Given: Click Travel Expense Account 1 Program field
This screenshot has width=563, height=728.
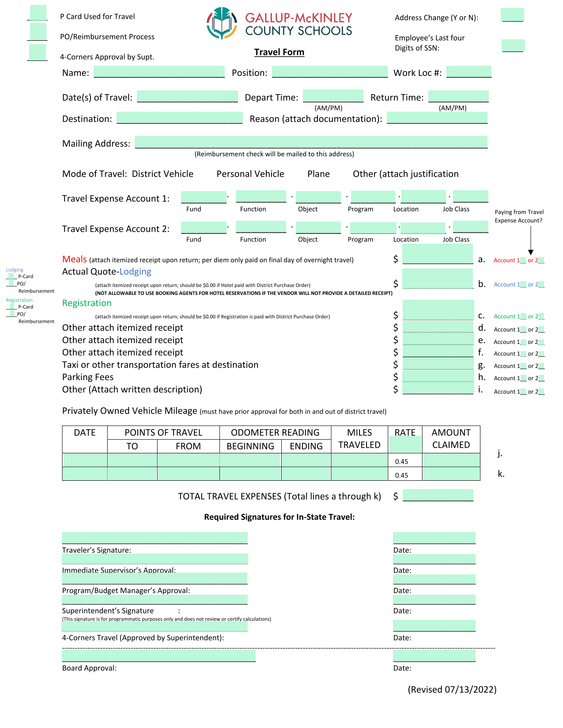Looking at the screenshot, I should tap(373, 197).
